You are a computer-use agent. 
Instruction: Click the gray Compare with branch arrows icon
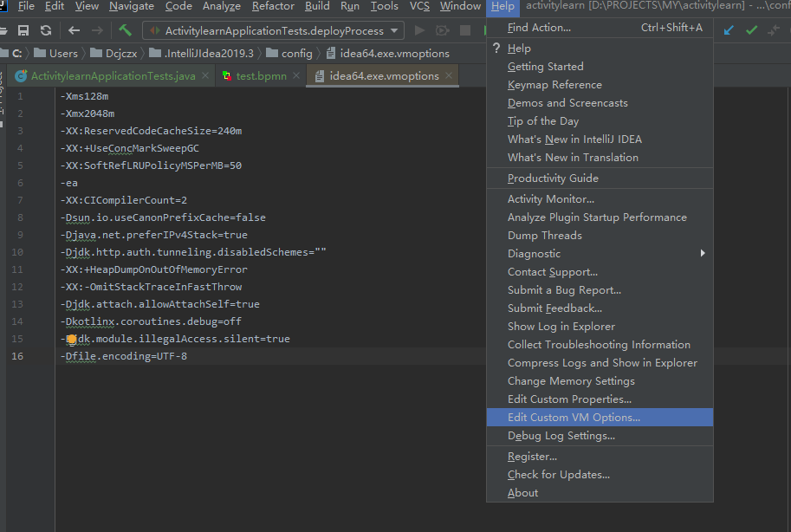tap(774, 30)
